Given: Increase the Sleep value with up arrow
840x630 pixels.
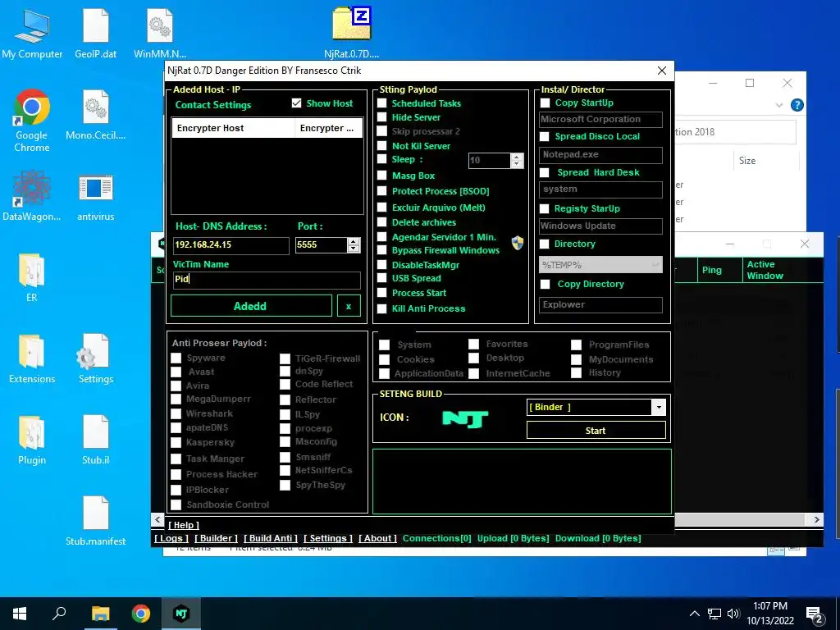Looking at the screenshot, I should 517,157.
